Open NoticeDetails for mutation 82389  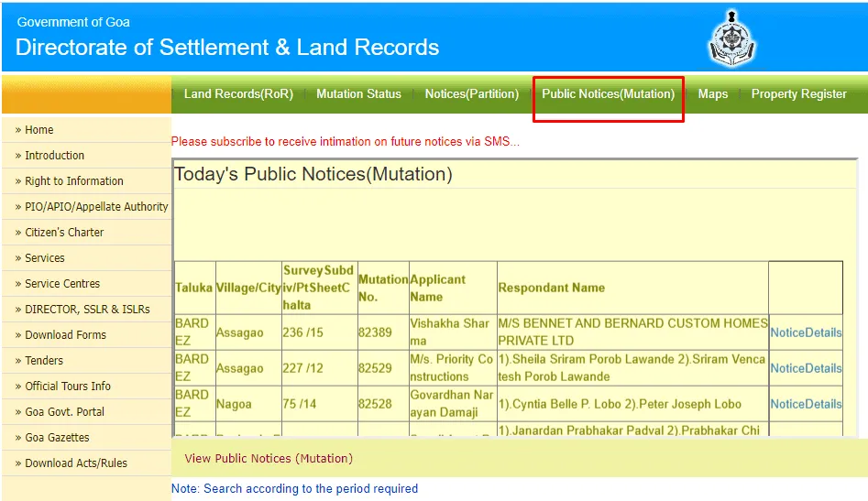tap(806, 332)
